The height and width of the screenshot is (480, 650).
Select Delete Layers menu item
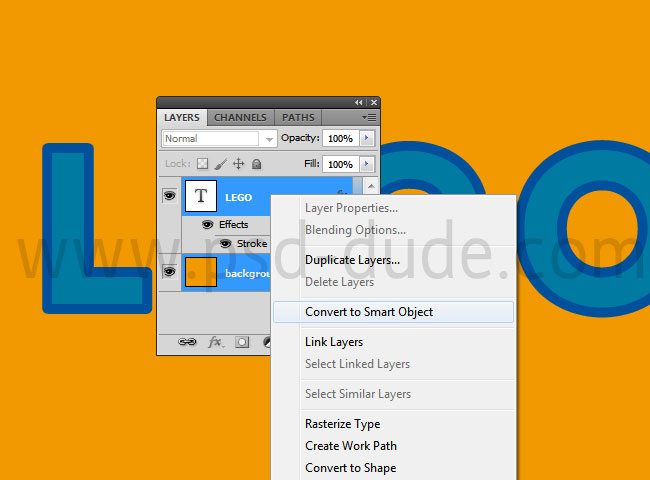[x=393, y=282]
